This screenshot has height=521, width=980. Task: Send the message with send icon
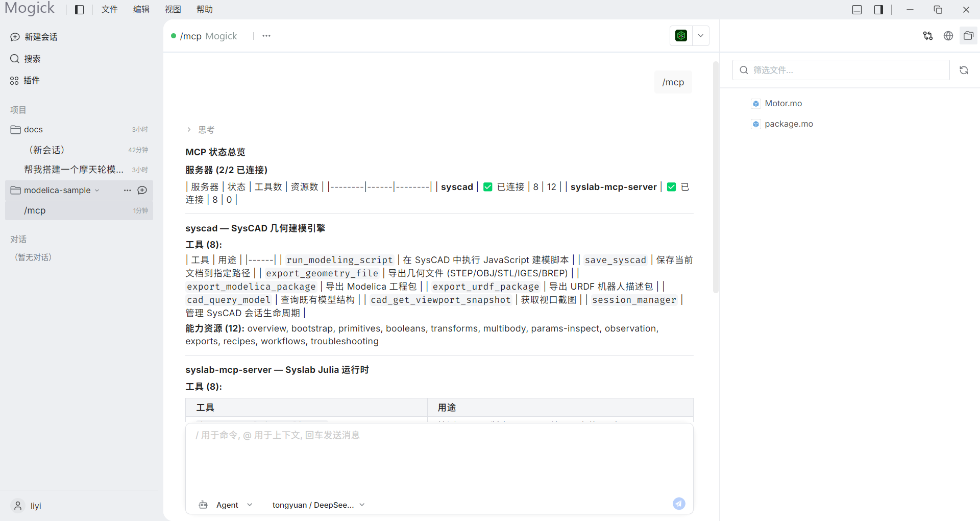pos(679,504)
